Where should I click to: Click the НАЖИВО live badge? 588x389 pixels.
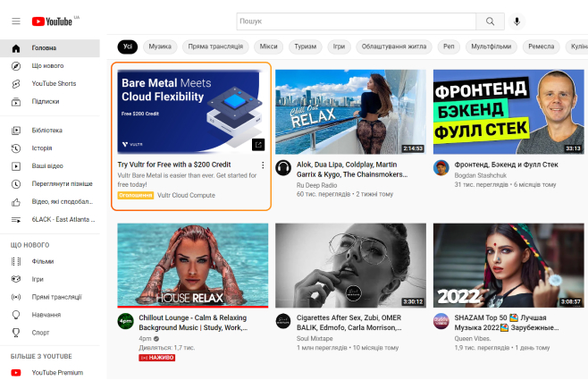point(156,358)
